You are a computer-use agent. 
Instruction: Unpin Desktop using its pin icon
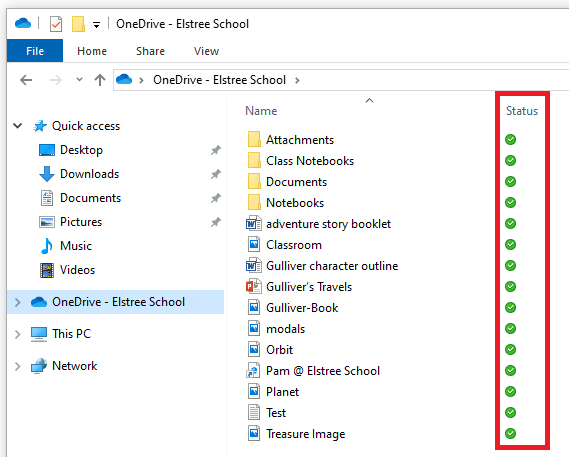(216, 150)
